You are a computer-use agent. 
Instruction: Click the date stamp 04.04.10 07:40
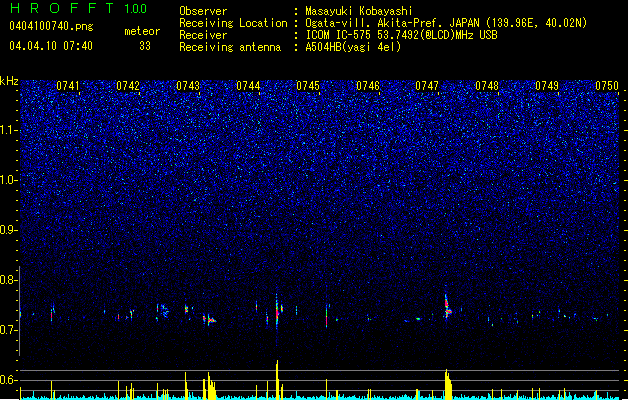click(51, 46)
